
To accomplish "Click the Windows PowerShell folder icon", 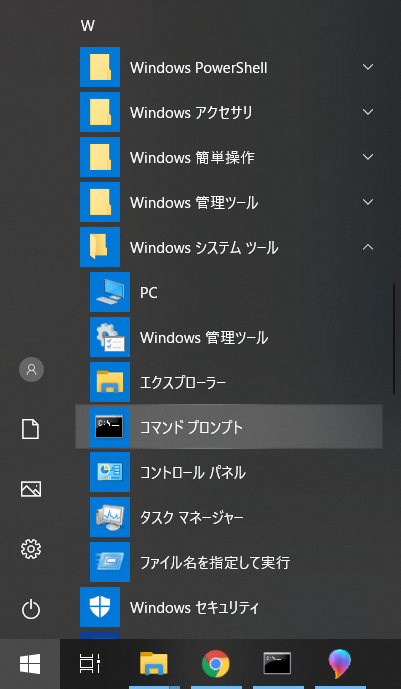I will [100, 67].
